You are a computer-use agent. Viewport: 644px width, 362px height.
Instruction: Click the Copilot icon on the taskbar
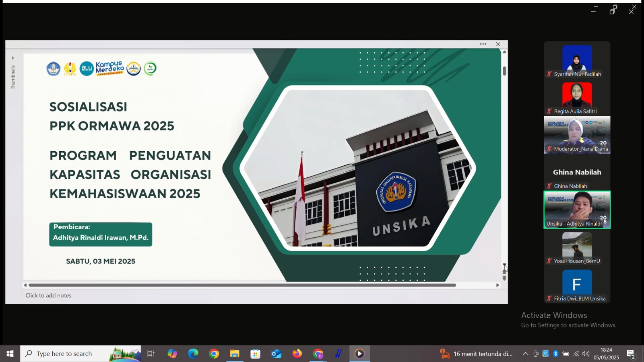pos(172,354)
